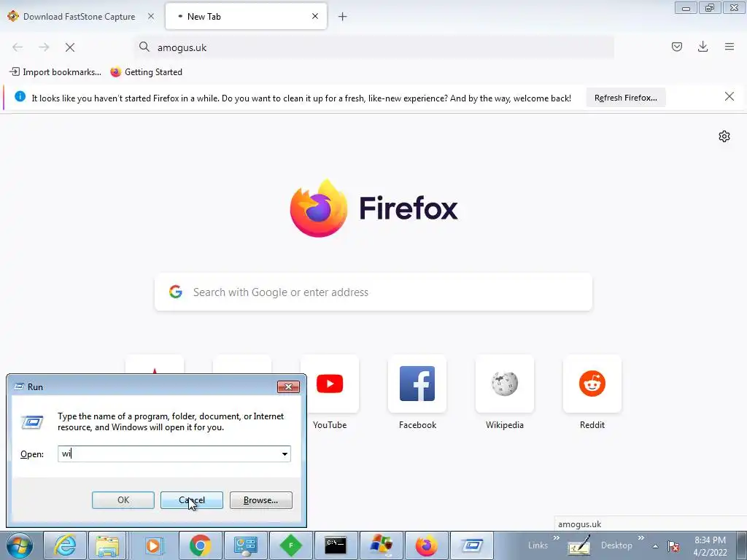Launch Internet Explorer from the taskbar
This screenshot has height=560, width=747.
point(65,545)
